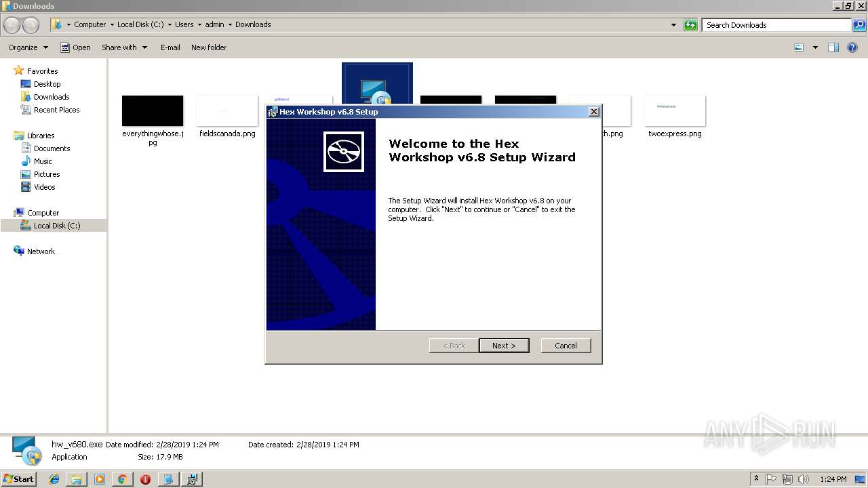The width and height of the screenshot is (868, 488).
Task: Select Network in navigation pane
Action: [x=41, y=251]
